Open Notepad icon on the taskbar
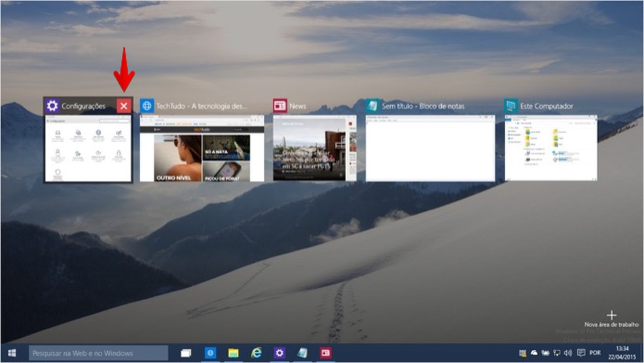The image size is (644, 363). 303,353
